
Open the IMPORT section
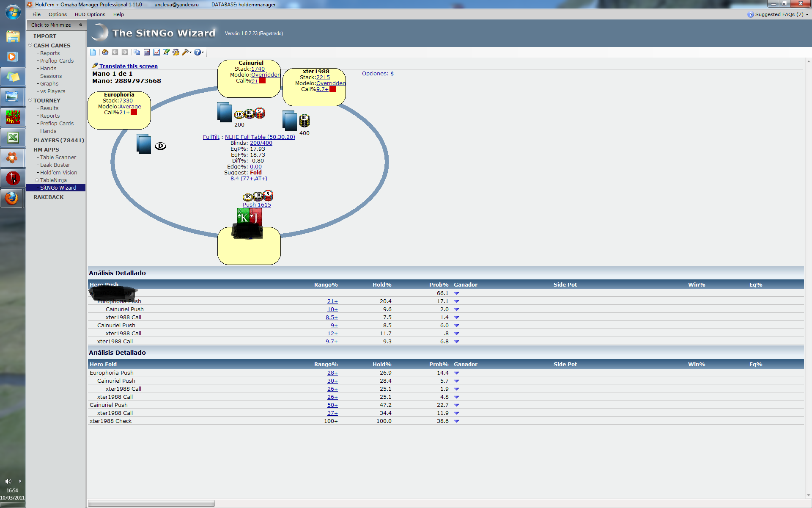click(45, 36)
